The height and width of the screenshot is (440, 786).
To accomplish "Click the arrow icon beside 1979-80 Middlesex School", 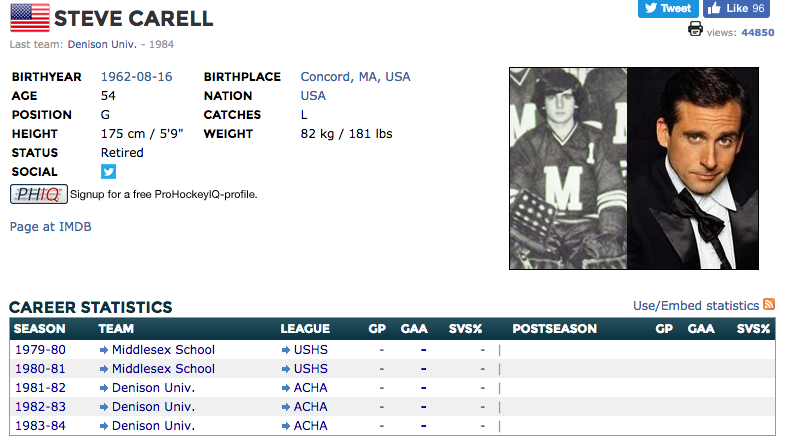I will click(104, 350).
